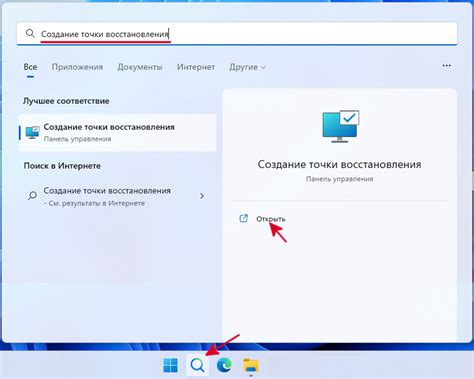Switch to Приложения tab
474x379 pixels.
[77, 67]
